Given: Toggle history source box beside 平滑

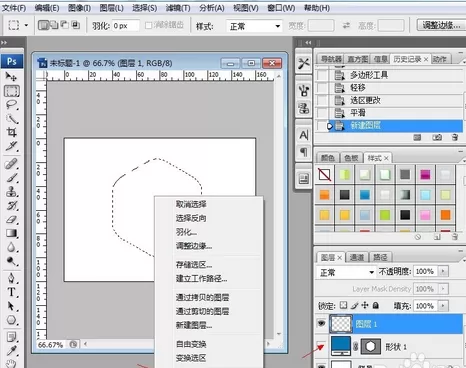Looking at the screenshot, I should click(322, 113).
